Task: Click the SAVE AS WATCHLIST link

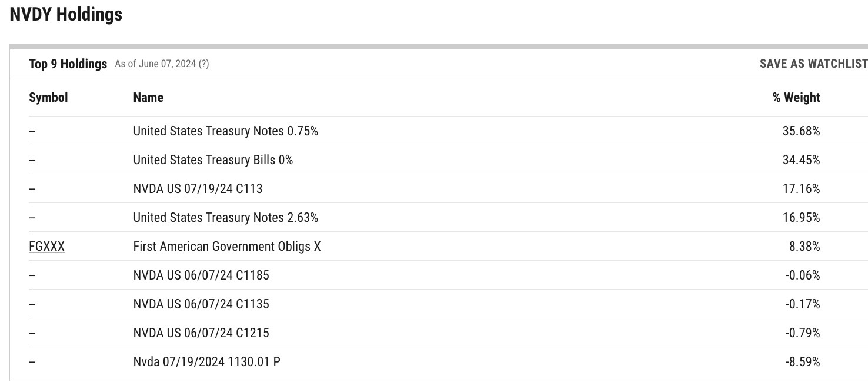Action: coord(813,64)
